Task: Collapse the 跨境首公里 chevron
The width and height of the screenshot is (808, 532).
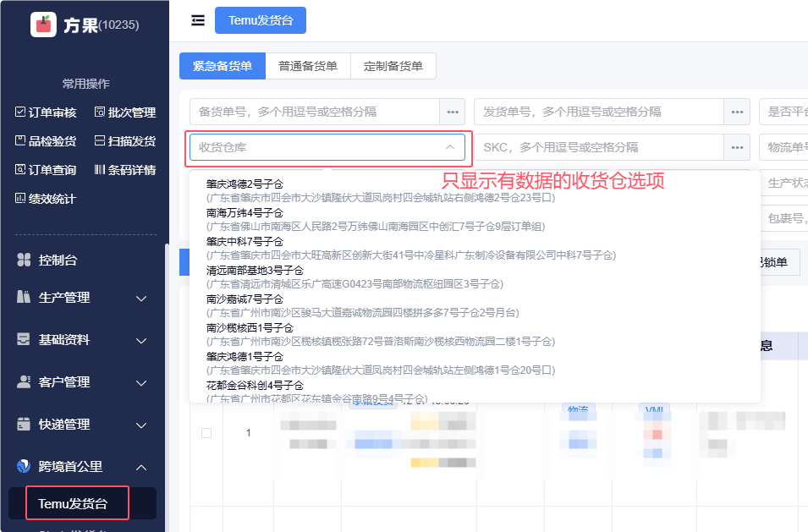Action: tap(141, 467)
